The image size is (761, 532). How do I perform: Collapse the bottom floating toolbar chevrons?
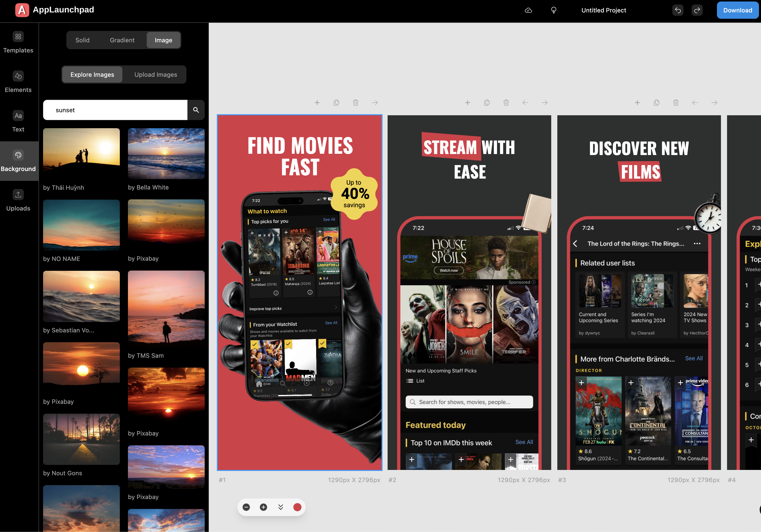coord(281,507)
